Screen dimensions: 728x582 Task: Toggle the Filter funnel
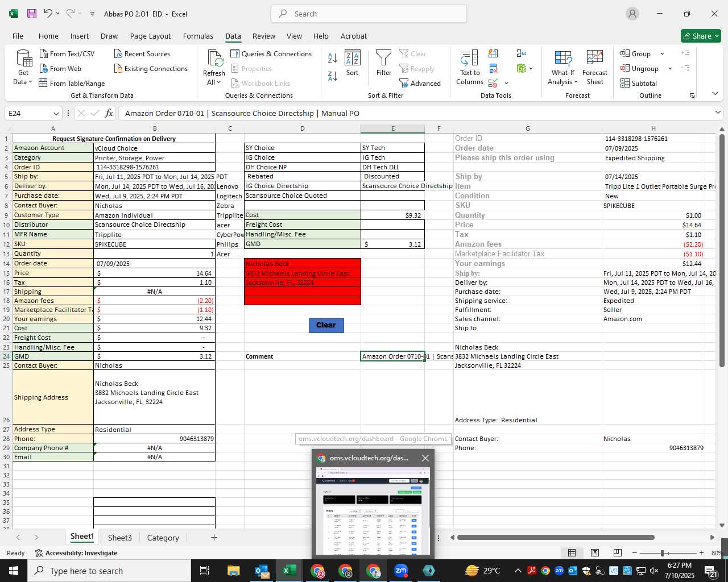click(384, 64)
